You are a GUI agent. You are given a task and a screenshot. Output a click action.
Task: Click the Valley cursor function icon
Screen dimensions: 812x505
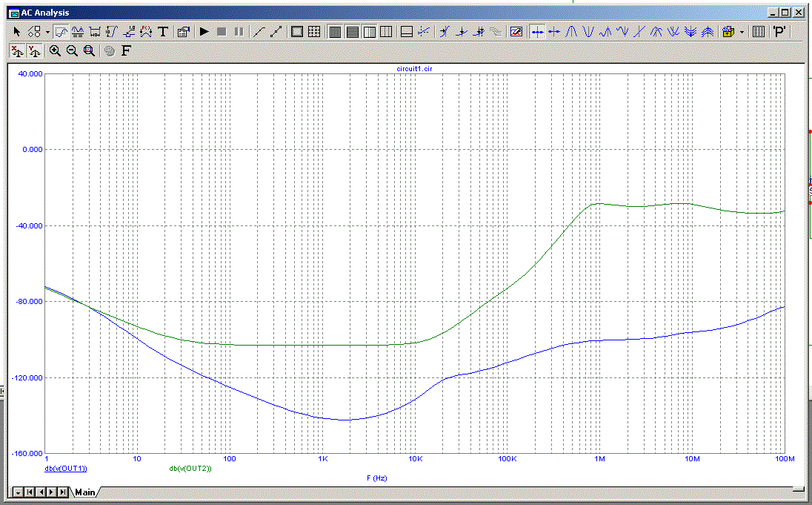pyautogui.click(x=588, y=32)
